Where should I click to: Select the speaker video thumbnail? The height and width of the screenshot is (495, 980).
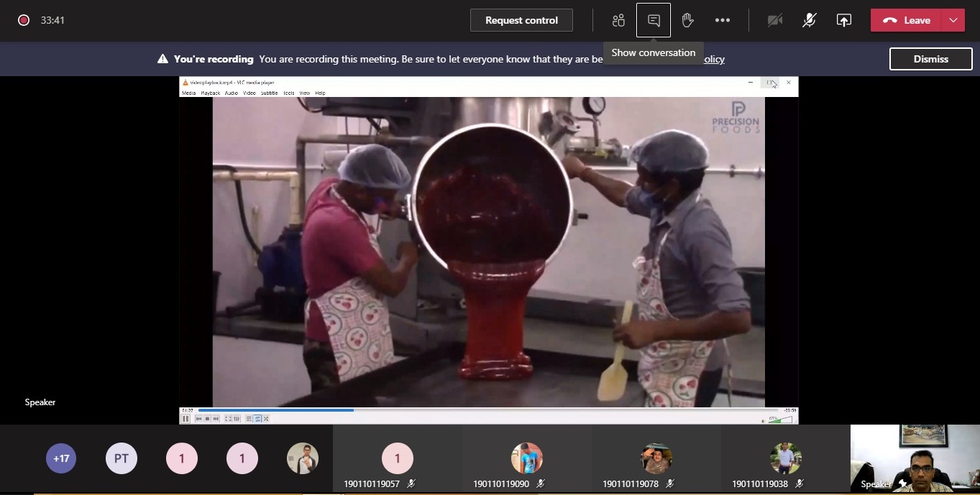[915, 458]
